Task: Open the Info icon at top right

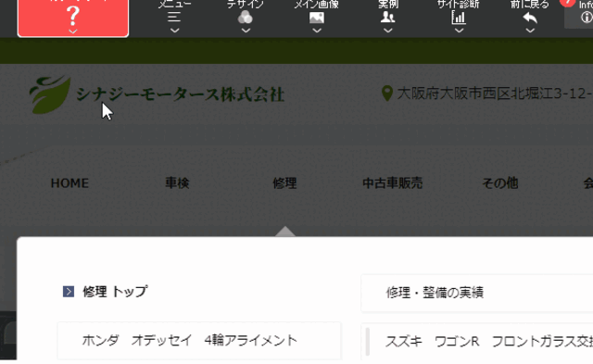Action: pos(587,17)
